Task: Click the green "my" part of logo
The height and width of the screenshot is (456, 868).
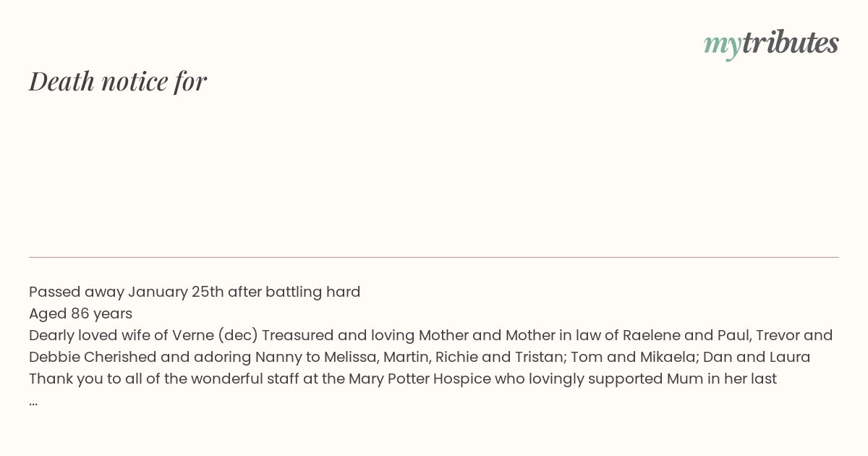Action: (722, 47)
